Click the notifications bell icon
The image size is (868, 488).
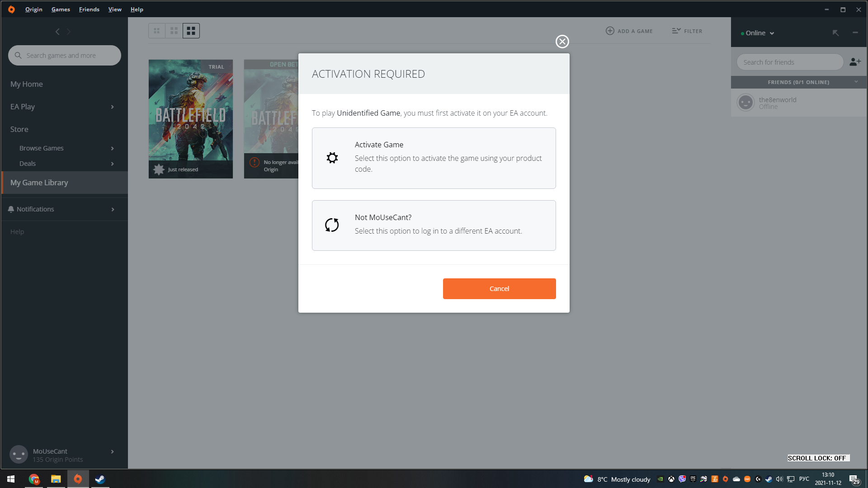point(11,209)
